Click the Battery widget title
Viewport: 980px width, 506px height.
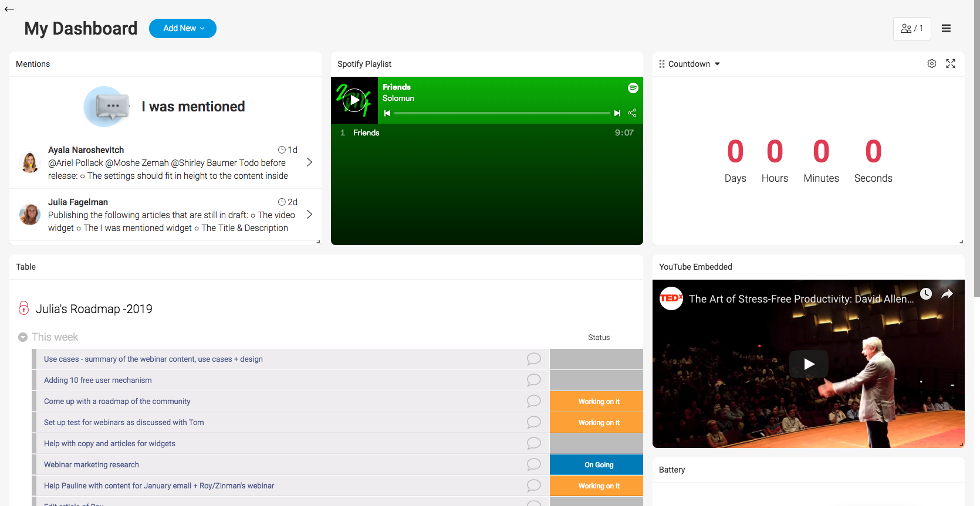(x=672, y=470)
